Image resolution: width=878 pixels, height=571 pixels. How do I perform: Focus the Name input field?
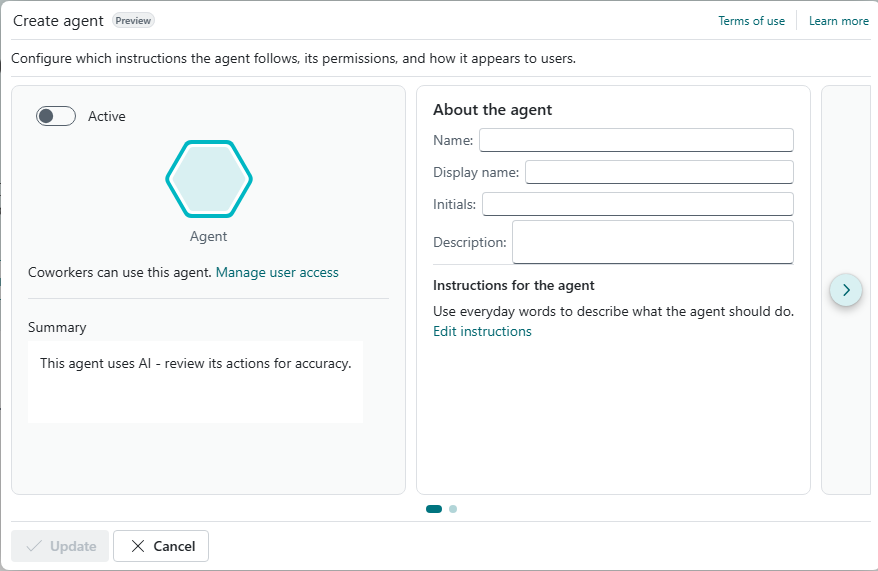point(636,140)
